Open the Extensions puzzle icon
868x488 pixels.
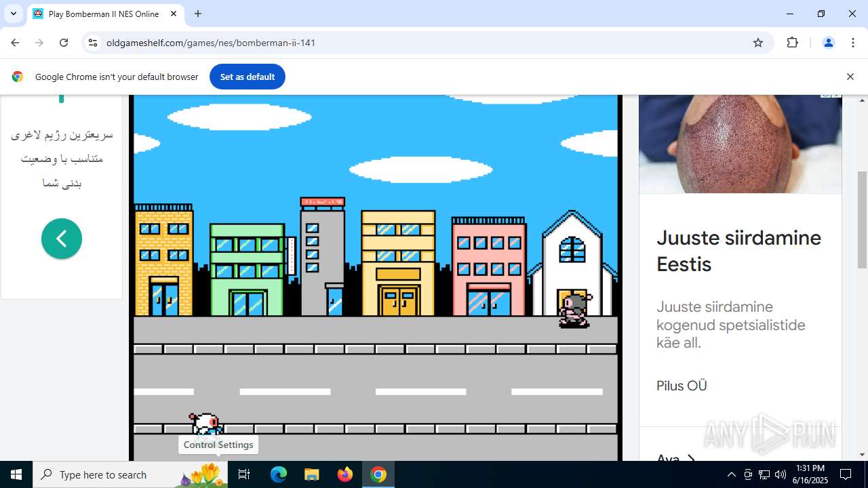point(792,43)
